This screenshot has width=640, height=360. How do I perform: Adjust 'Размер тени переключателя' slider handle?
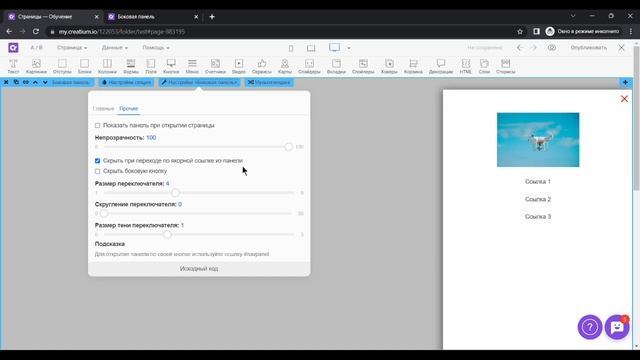[167, 235]
